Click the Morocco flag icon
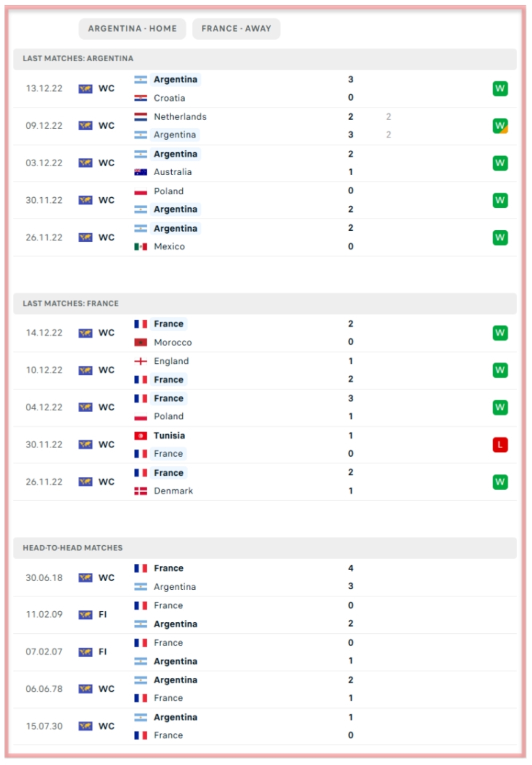The height and width of the screenshot is (765, 532). pos(141,342)
